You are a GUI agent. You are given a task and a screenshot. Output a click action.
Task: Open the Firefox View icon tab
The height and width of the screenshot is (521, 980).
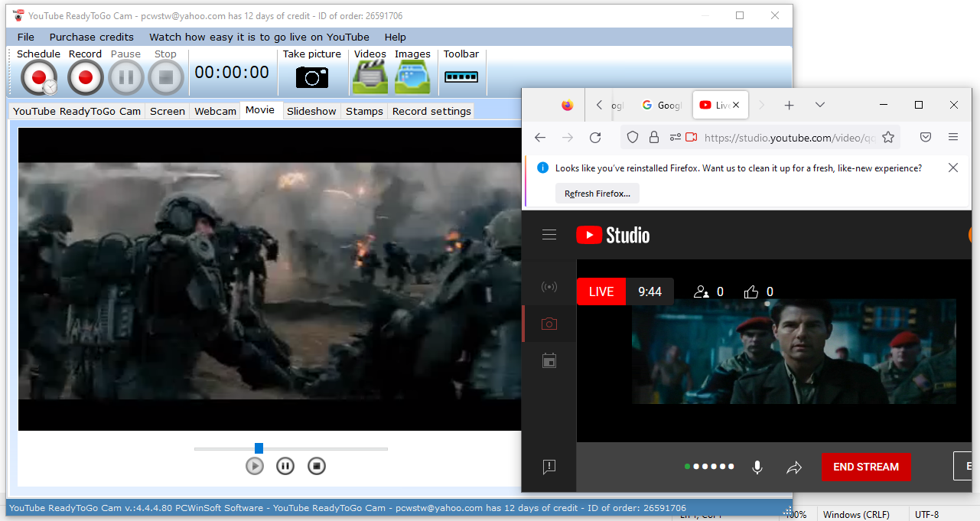tap(567, 106)
